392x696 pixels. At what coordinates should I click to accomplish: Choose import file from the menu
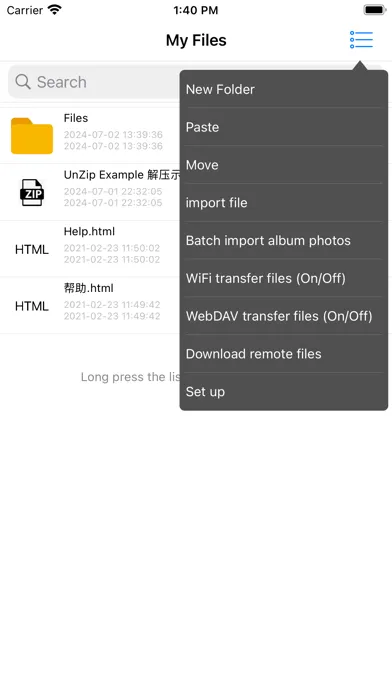pyautogui.click(x=284, y=202)
